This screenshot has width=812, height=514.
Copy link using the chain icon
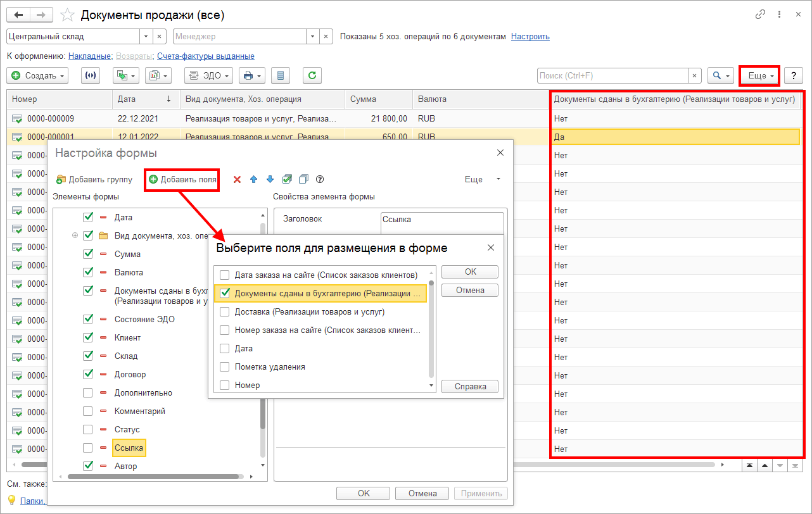pyautogui.click(x=760, y=15)
